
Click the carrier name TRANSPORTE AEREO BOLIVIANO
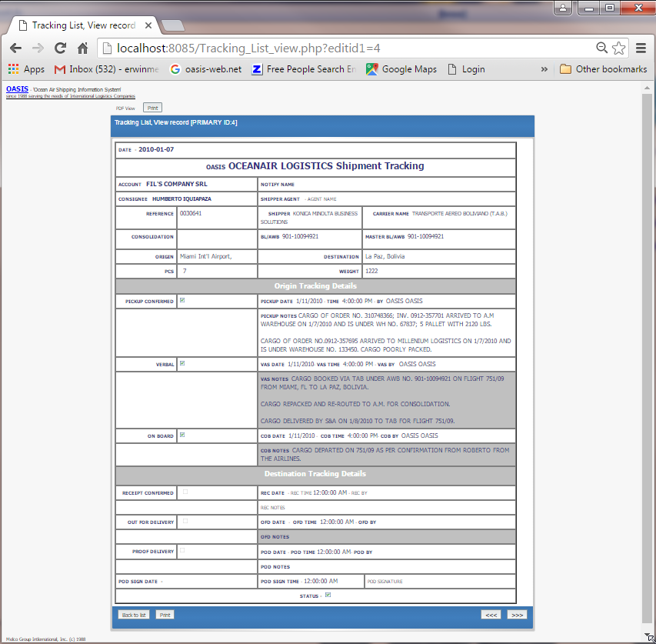pos(460,213)
